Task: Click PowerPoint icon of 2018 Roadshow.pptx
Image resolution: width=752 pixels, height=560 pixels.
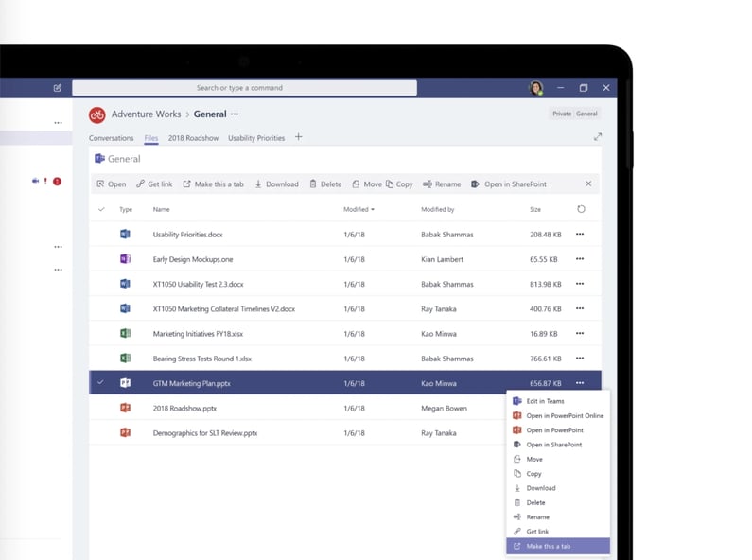Action: click(125, 408)
